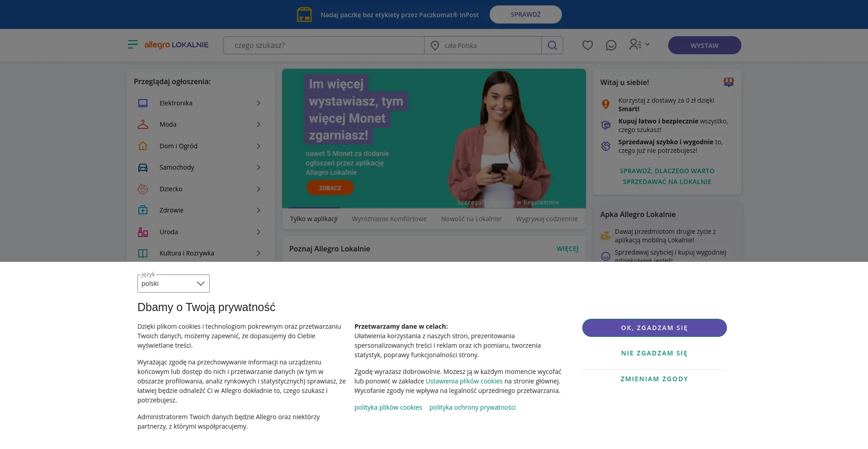Expand the Dom i Ogród chevron
This screenshot has width=868, height=449.
click(259, 146)
